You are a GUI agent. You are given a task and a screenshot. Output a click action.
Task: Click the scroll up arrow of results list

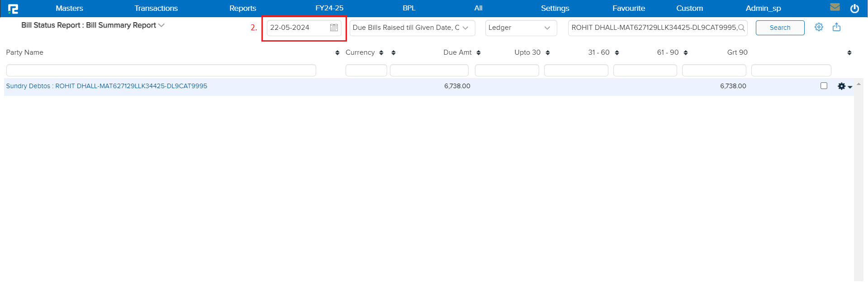point(858,84)
